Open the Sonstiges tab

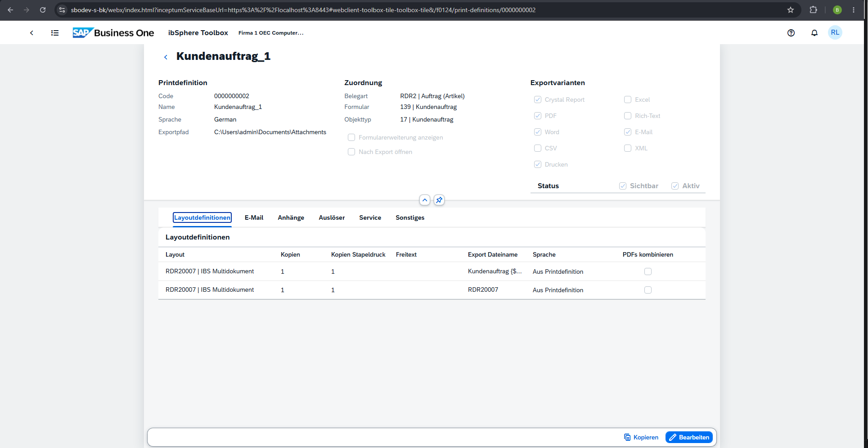click(x=410, y=217)
